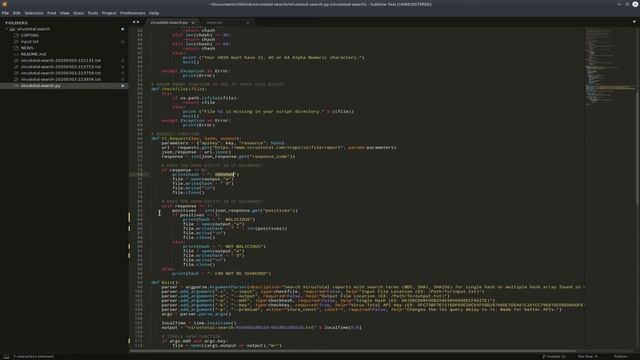Open virustotal-search-20200303-222131.txt in sidebar

click(61, 60)
